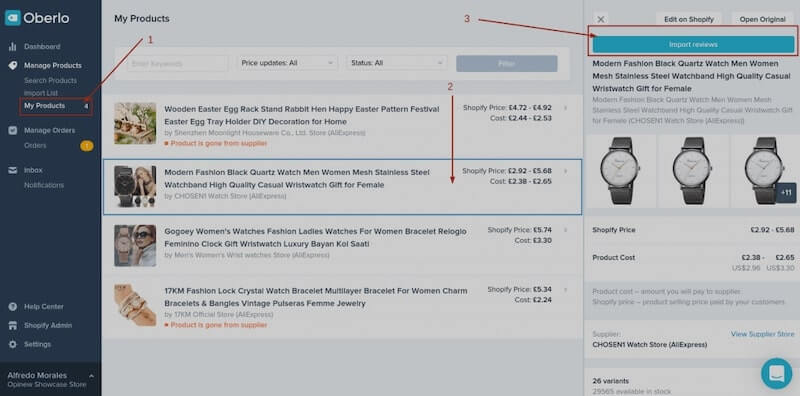Click the Help Center question icon
This screenshot has height=396, width=800.
[13, 307]
